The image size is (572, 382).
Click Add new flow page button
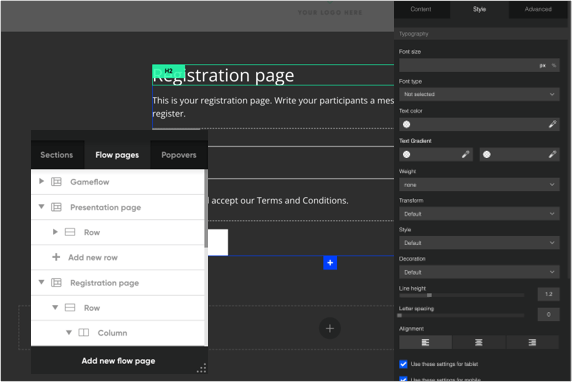point(119,361)
